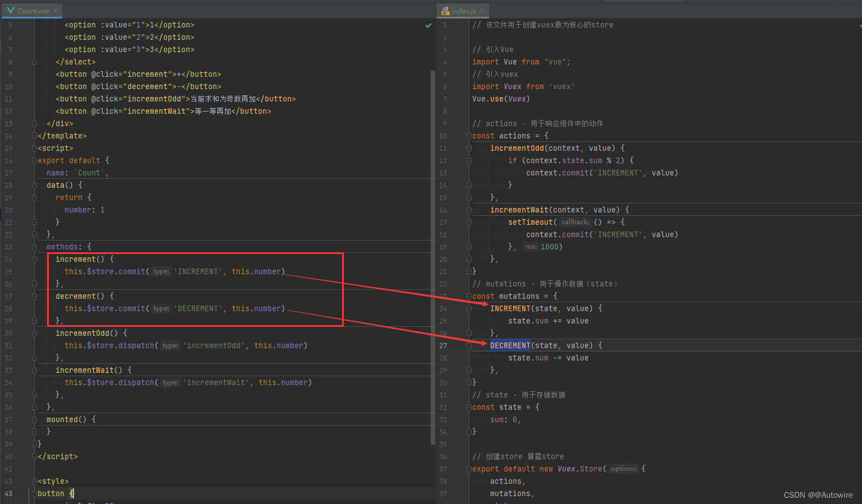Screen dimensions: 862x504
Task: Switch to the index.js tab
Action: tap(463, 11)
